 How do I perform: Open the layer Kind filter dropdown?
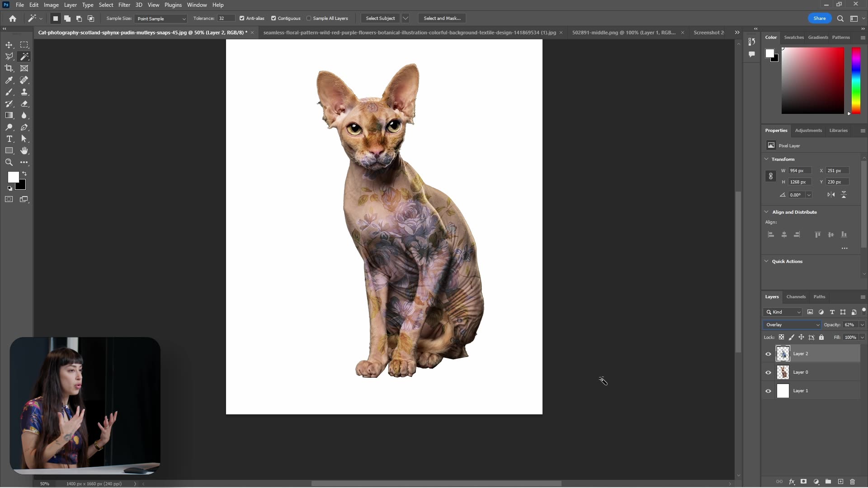pyautogui.click(x=783, y=312)
